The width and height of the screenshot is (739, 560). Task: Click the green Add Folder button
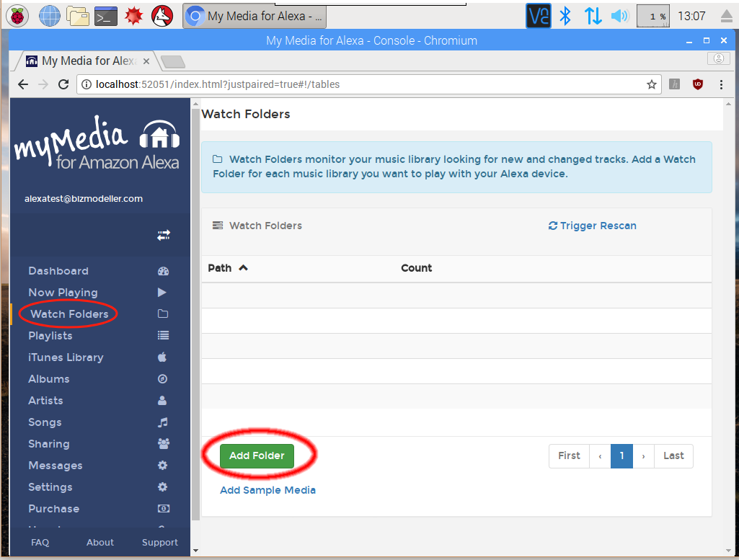pos(257,456)
